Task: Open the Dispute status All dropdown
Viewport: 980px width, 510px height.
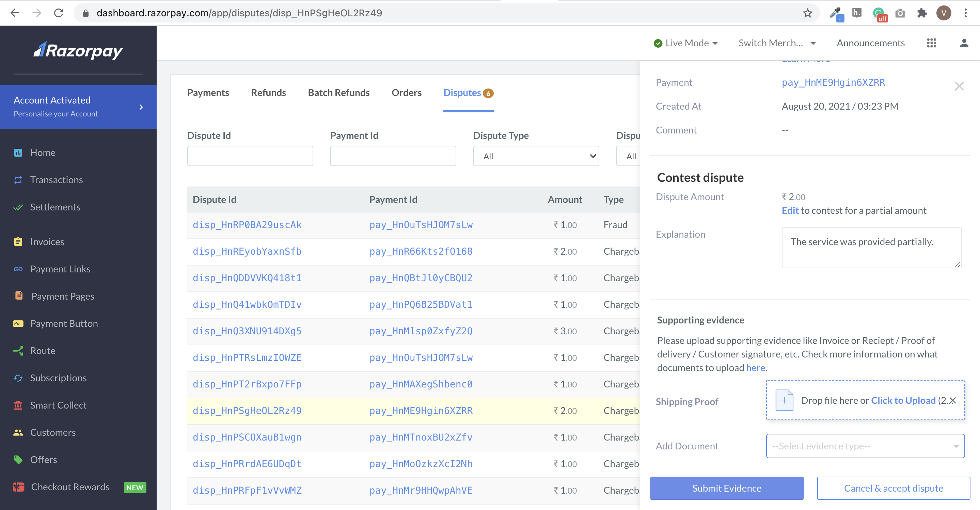Action: [x=629, y=156]
